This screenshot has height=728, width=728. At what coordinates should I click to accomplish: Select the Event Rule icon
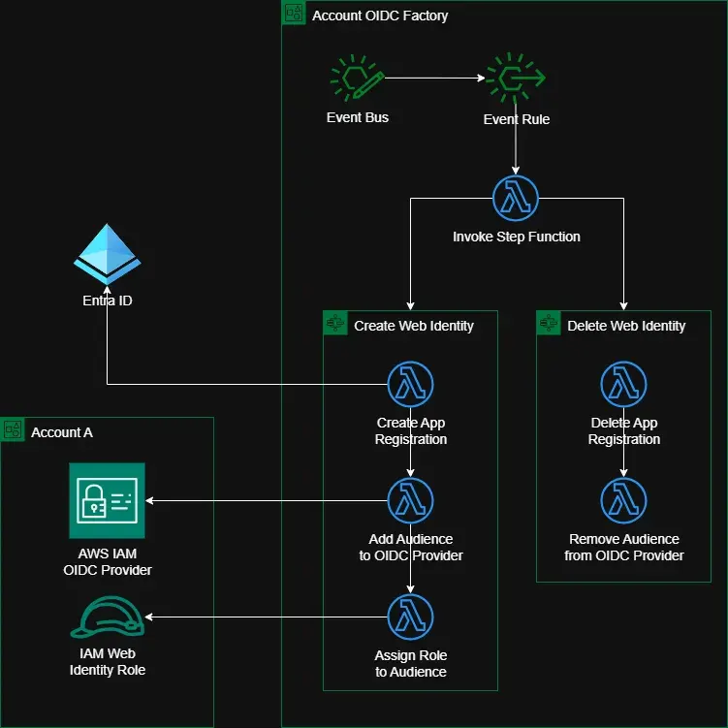point(515,79)
